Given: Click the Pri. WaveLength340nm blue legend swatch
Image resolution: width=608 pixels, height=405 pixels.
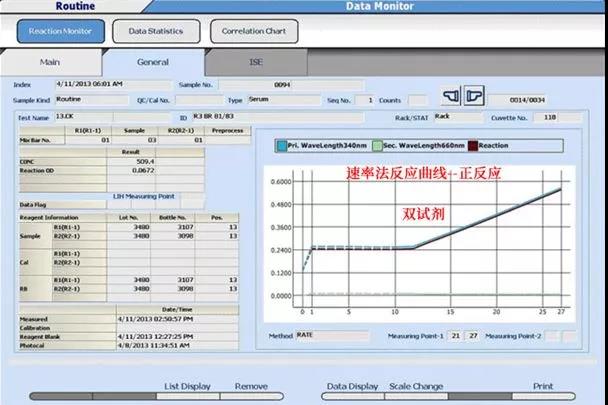Looking at the screenshot, I should [x=281, y=146].
